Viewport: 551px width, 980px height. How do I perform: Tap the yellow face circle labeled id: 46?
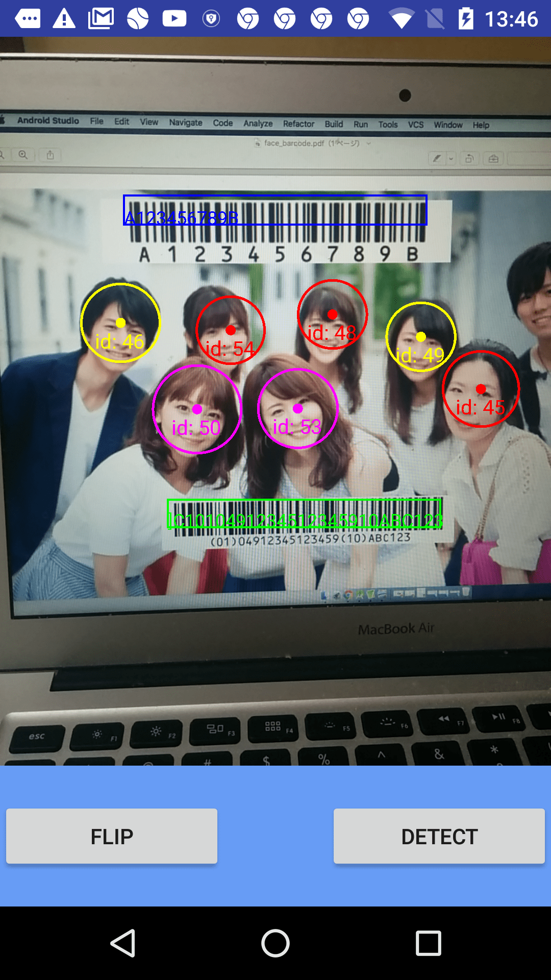120,323
